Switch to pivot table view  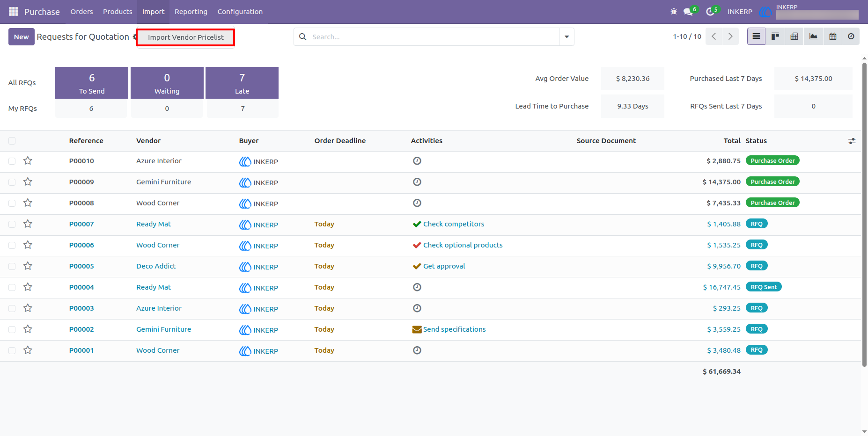794,36
